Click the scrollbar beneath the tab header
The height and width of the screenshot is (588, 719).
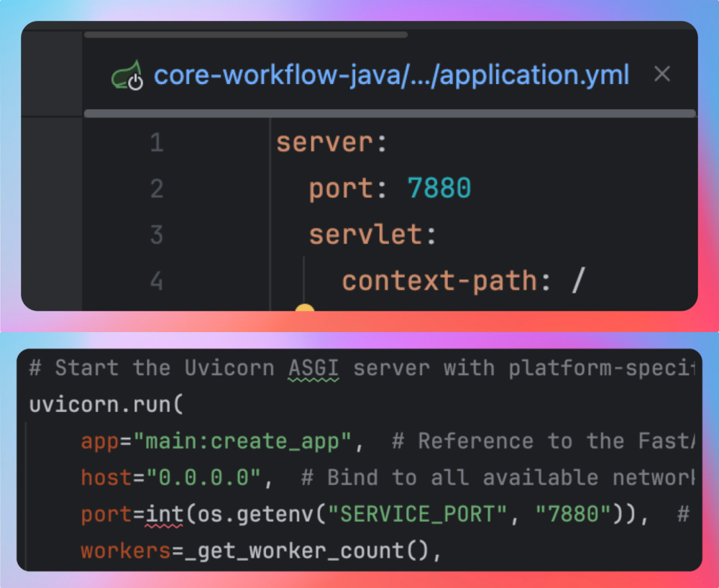[389, 114]
